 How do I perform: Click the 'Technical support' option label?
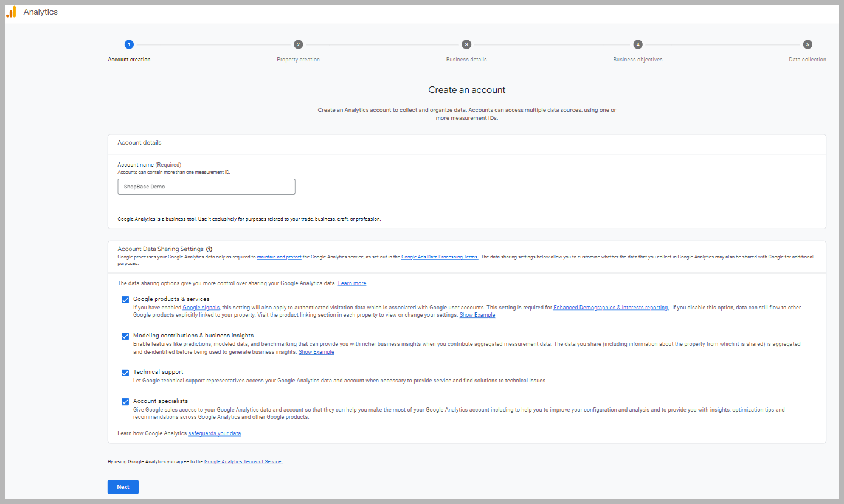pyautogui.click(x=158, y=372)
